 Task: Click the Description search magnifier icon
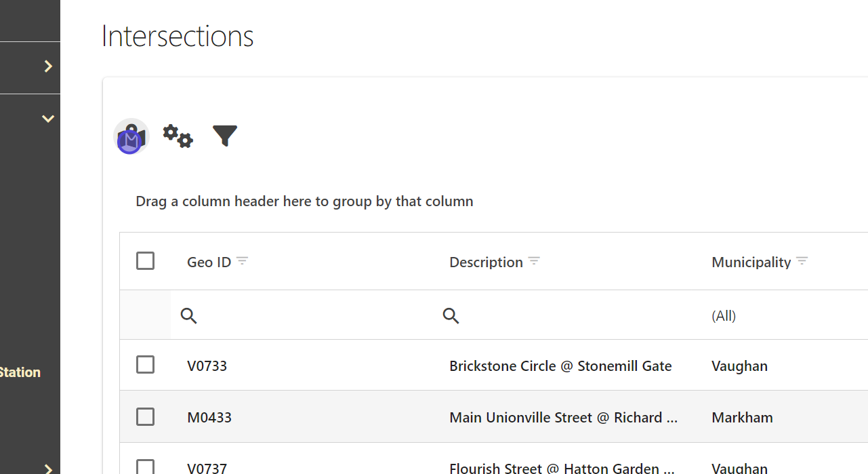(451, 315)
